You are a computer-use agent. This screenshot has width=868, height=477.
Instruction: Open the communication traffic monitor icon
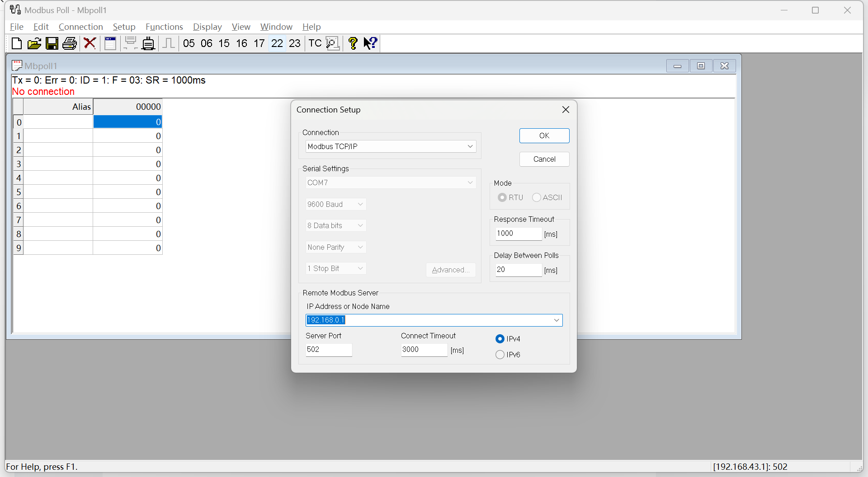coord(333,43)
